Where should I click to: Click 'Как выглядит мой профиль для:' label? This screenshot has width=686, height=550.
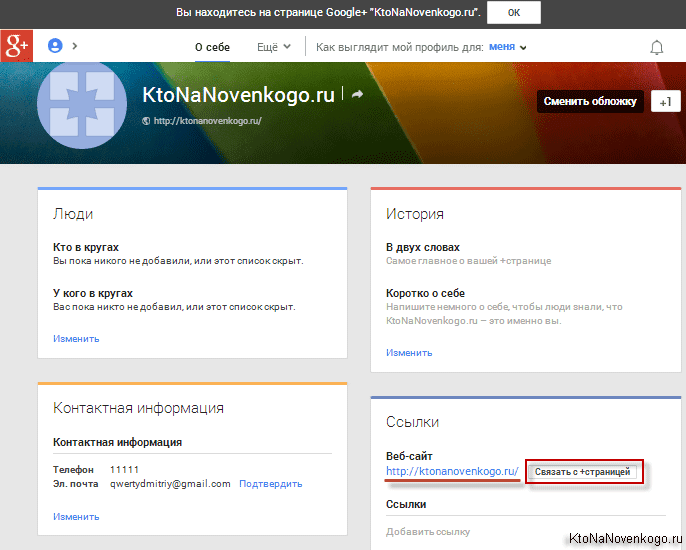tap(400, 47)
